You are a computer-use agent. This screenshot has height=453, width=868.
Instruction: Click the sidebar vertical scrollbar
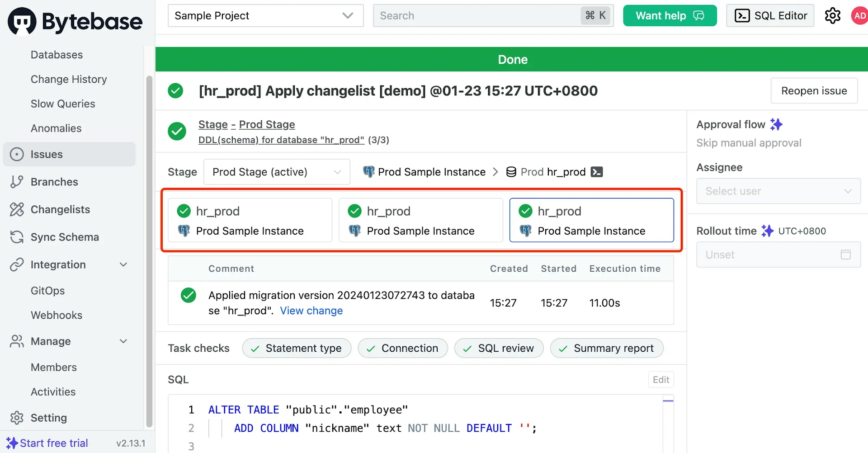pos(149,251)
